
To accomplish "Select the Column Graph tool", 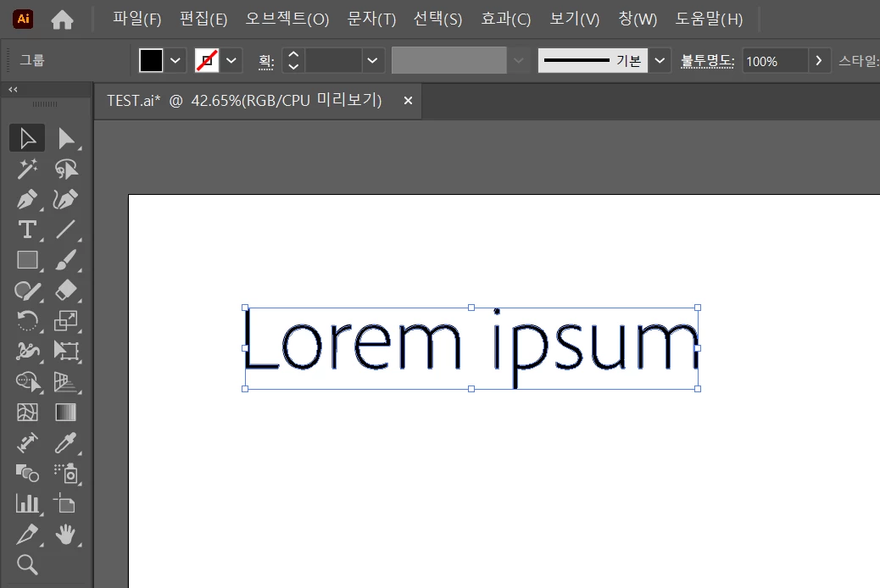I will [27, 503].
